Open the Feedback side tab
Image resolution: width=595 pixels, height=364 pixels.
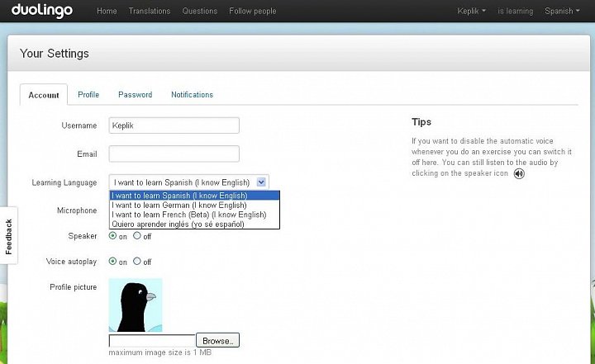point(9,235)
